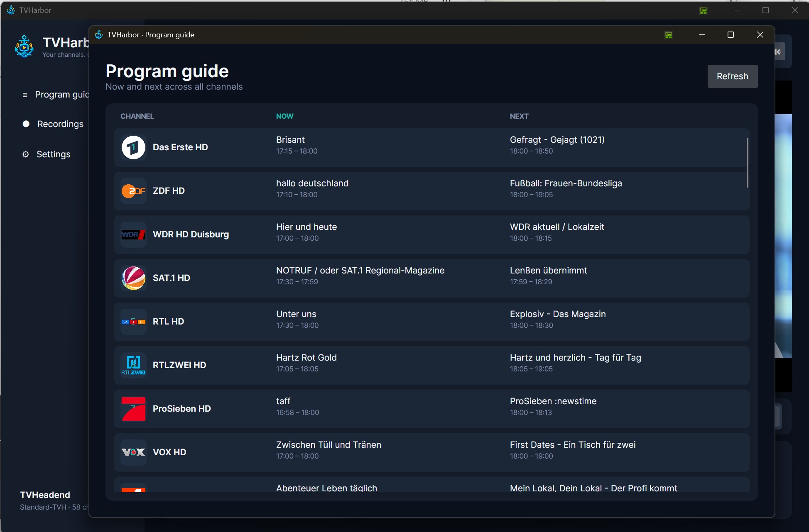Click the Frauen-Bundesliga time 18:00 – 19:05
Viewport: 809px width, 532px height.
(x=531, y=195)
